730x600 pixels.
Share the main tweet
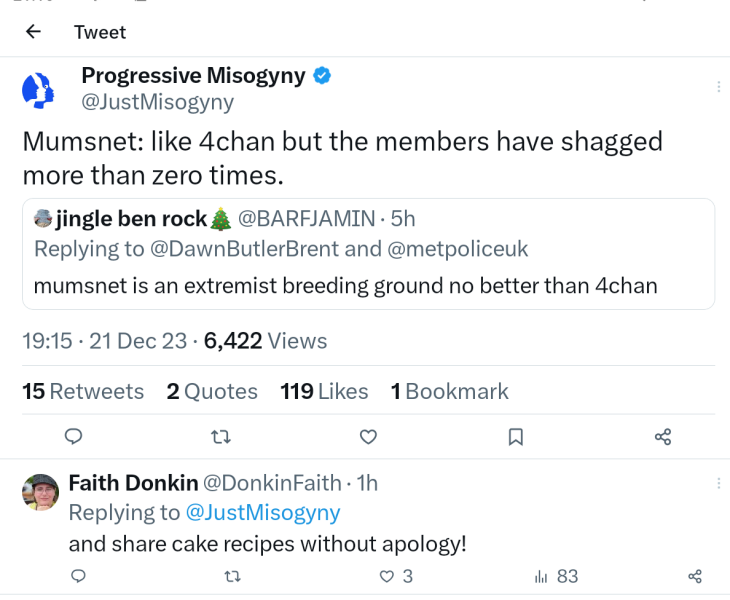click(662, 437)
